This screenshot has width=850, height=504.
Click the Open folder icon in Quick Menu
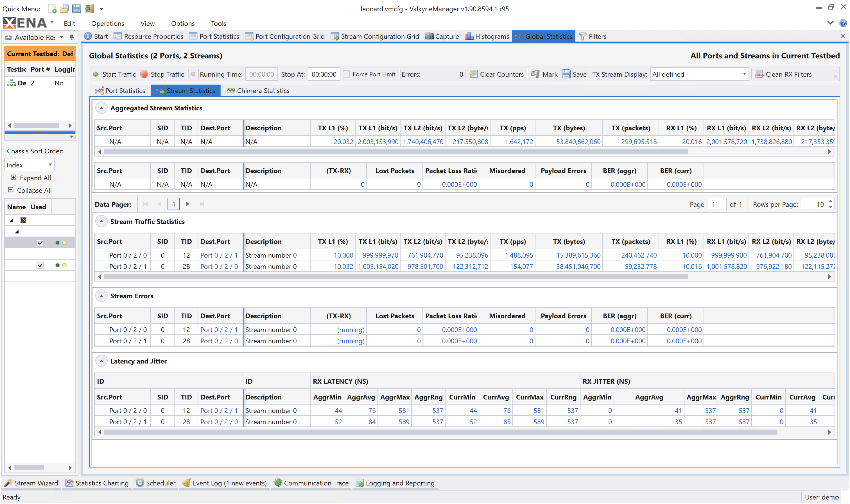pyautogui.click(x=64, y=8)
